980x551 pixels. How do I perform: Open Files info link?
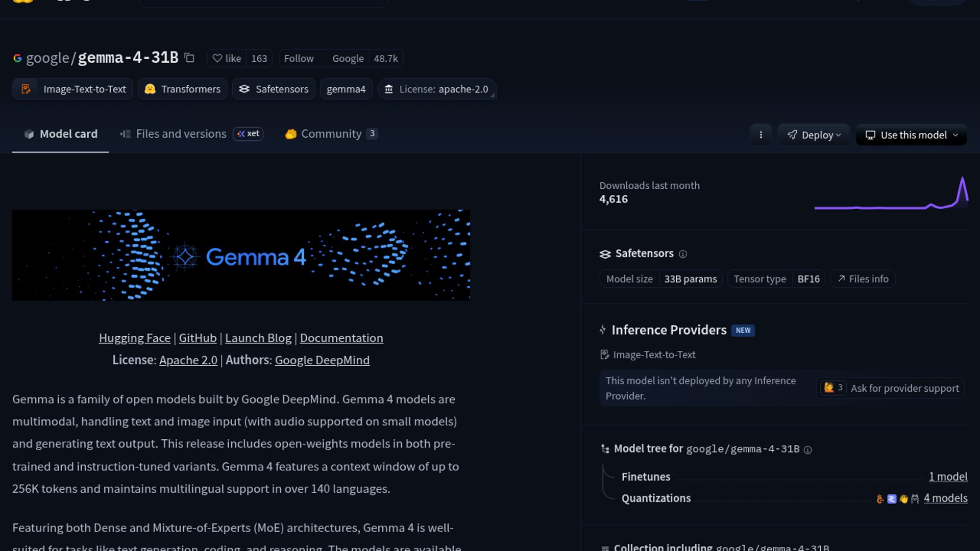(x=863, y=279)
